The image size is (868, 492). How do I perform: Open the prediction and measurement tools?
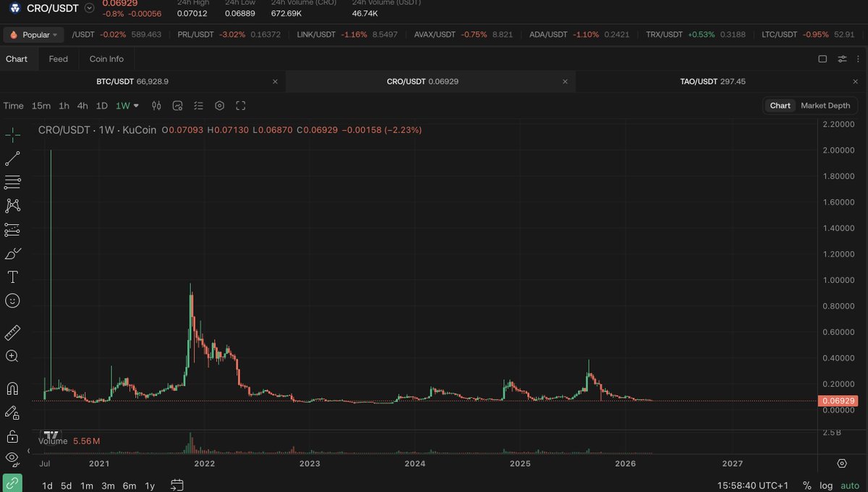(x=12, y=230)
